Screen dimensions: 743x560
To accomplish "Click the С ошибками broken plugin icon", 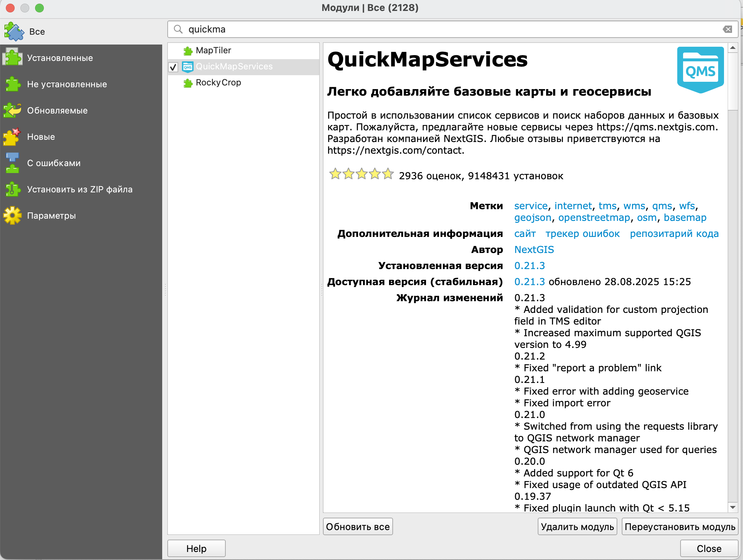I will 12,163.
